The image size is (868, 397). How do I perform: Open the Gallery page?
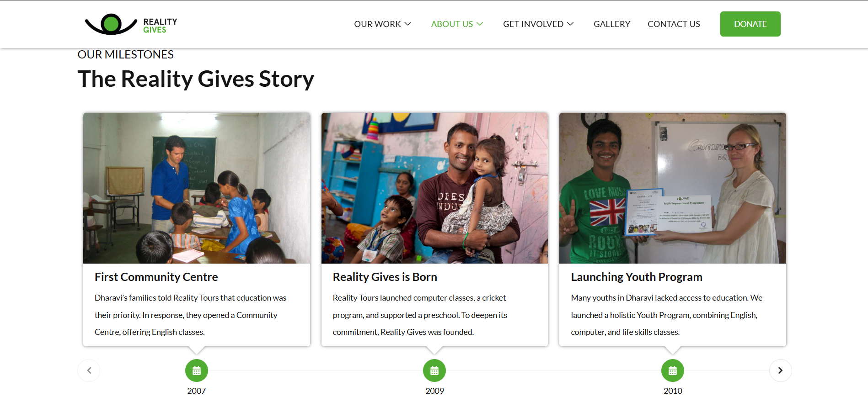coord(611,24)
